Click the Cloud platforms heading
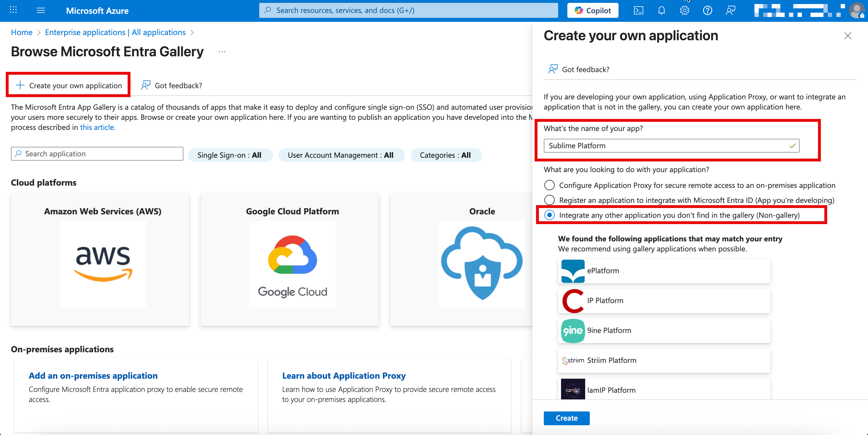The width and height of the screenshot is (868, 435). click(x=44, y=183)
